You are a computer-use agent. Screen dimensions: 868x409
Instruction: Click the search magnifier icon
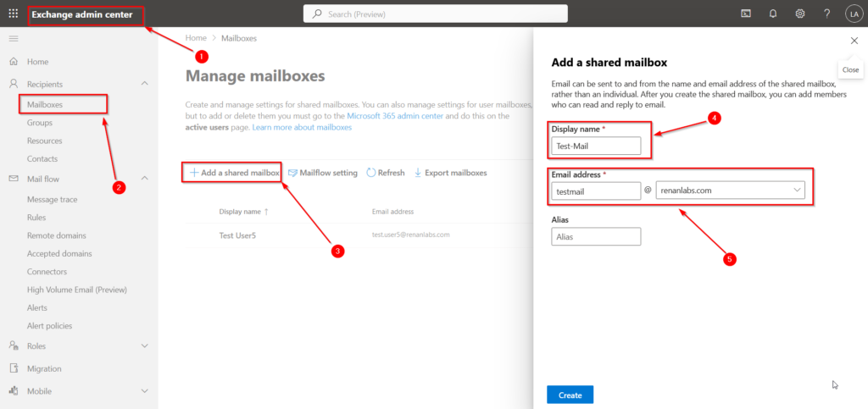point(317,14)
